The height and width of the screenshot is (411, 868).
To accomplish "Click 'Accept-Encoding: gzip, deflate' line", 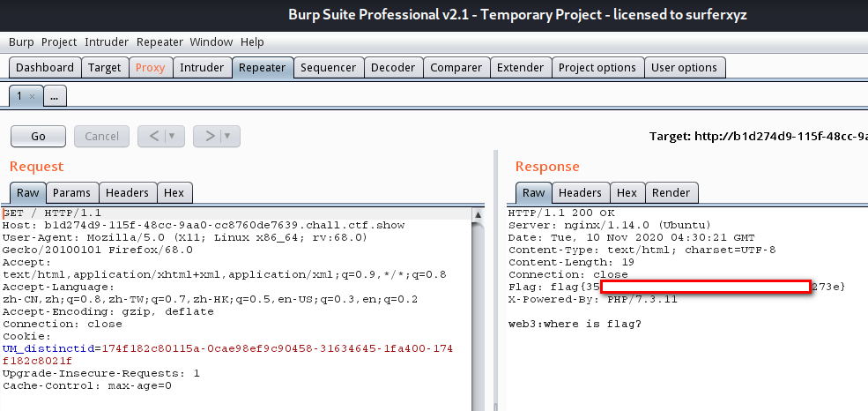I will pyautogui.click(x=108, y=312).
